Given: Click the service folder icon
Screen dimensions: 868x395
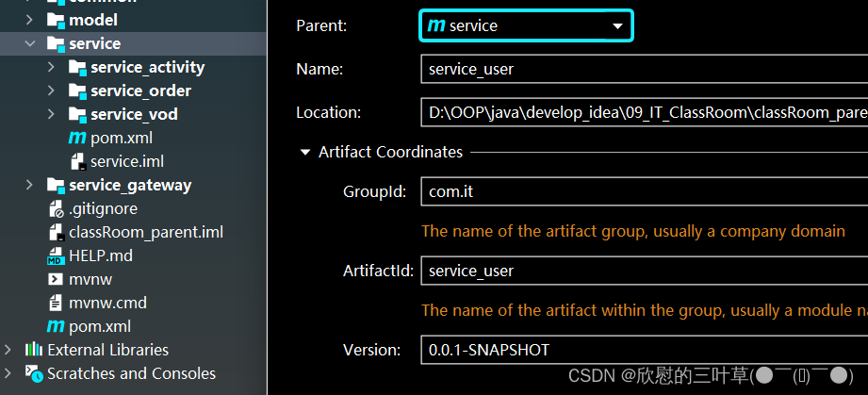Looking at the screenshot, I should tap(56, 43).
